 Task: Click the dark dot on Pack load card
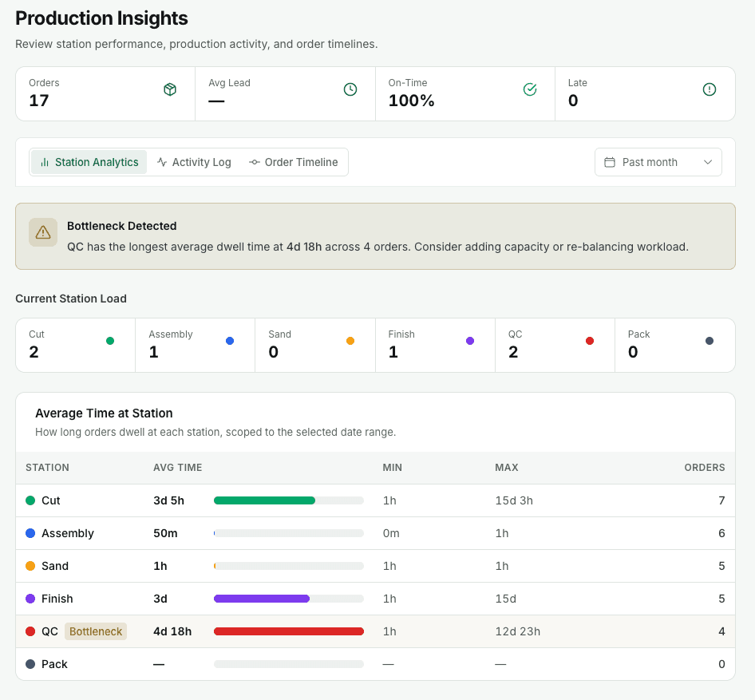click(x=710, y=341)
